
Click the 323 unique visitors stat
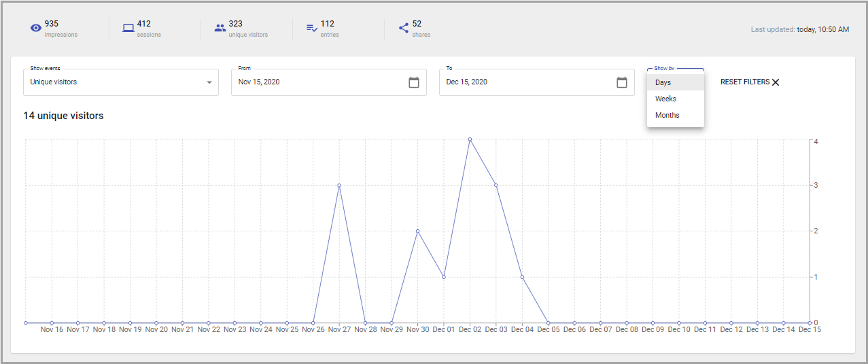[x=241, y=29]
